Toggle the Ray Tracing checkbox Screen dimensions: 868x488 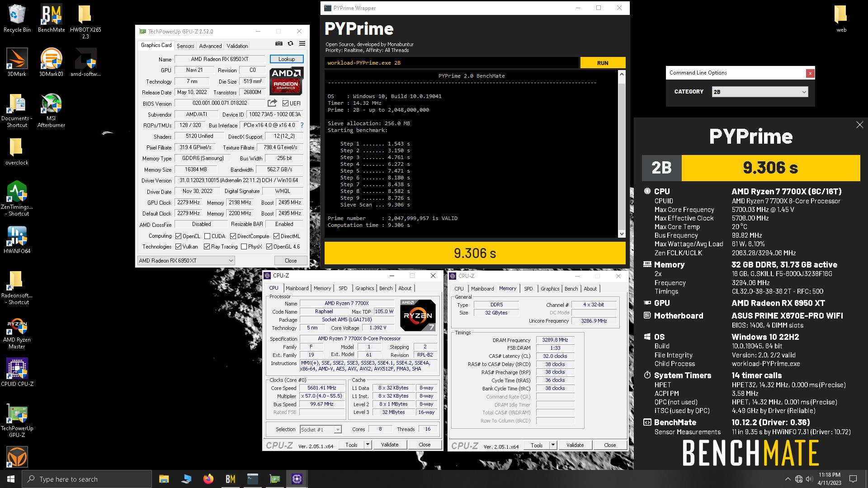tap(207, 247)
